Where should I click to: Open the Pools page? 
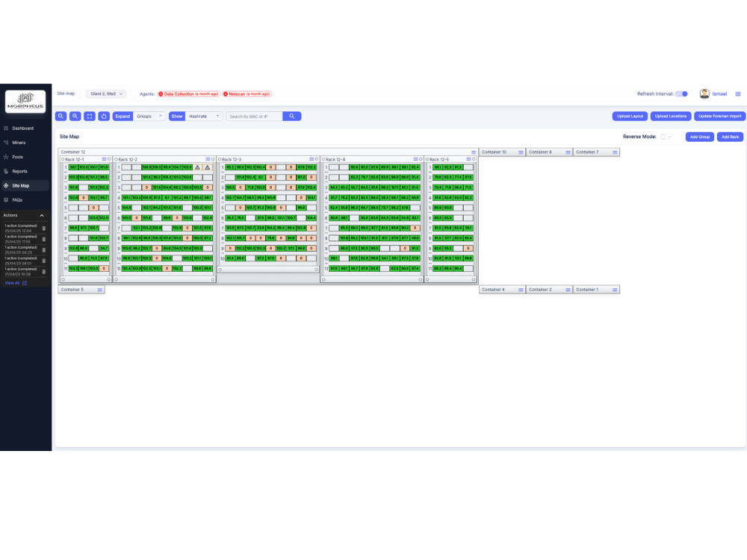click(x=18, y=157)
